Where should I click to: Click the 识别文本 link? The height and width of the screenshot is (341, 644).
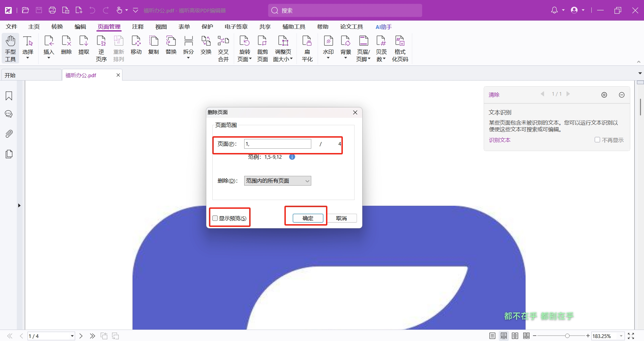click(499, 140)
